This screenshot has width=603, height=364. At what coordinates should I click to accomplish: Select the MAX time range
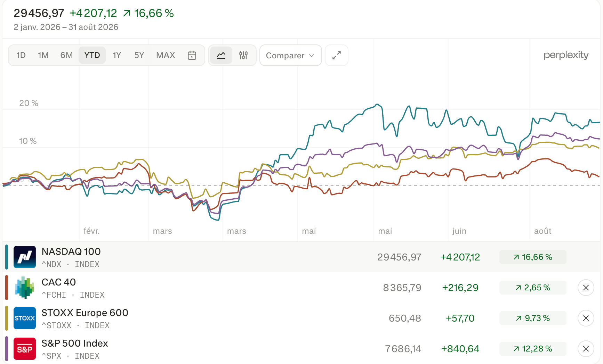coord(166,55)
